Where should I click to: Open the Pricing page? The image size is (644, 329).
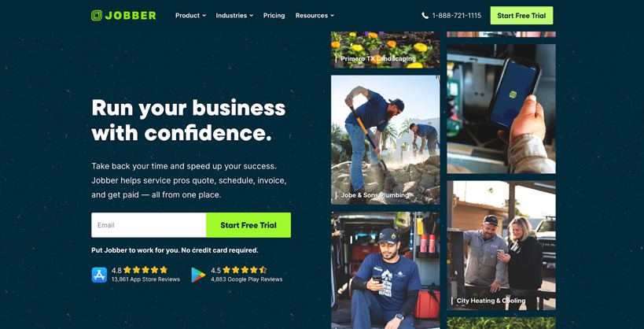tap(274, 16)
